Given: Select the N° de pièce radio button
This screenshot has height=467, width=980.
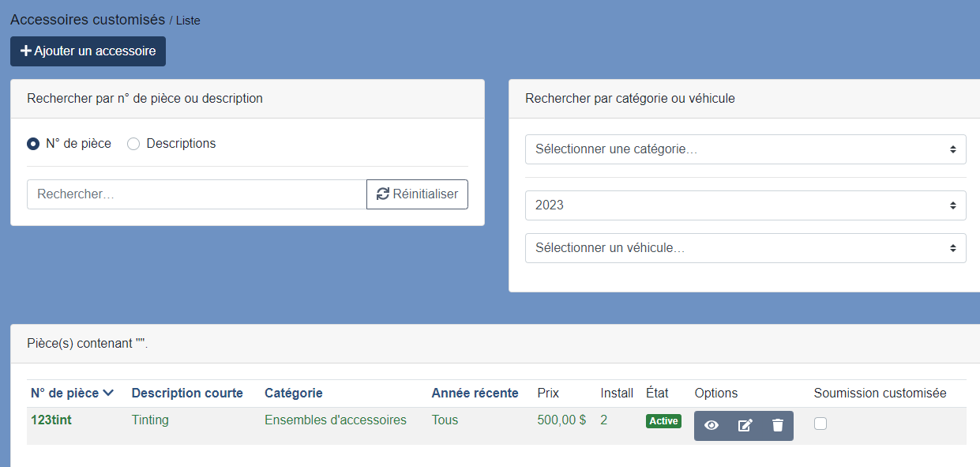Looking at the screenshot, I should pyautogui.click(x=33, y=144).
